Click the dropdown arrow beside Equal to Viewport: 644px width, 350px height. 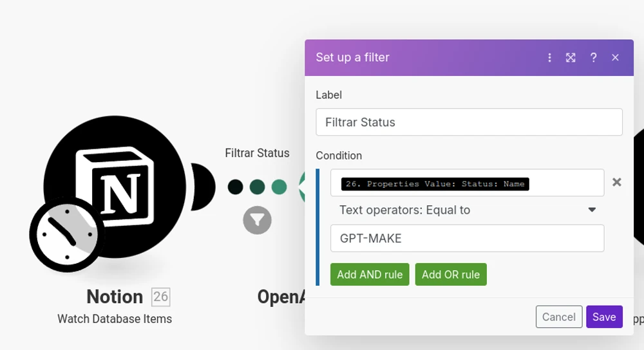click(x=592, y=210)
